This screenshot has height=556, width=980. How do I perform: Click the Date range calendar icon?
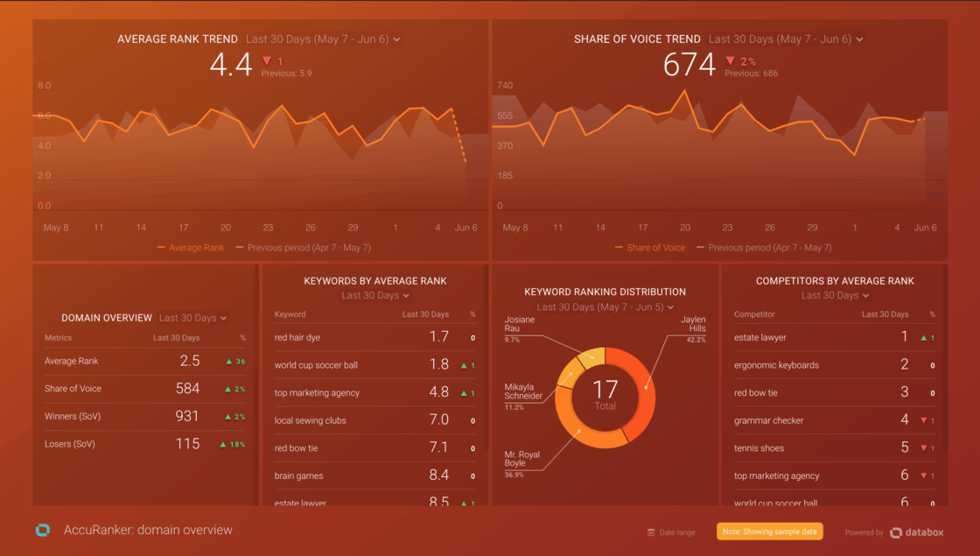point(651,532)
